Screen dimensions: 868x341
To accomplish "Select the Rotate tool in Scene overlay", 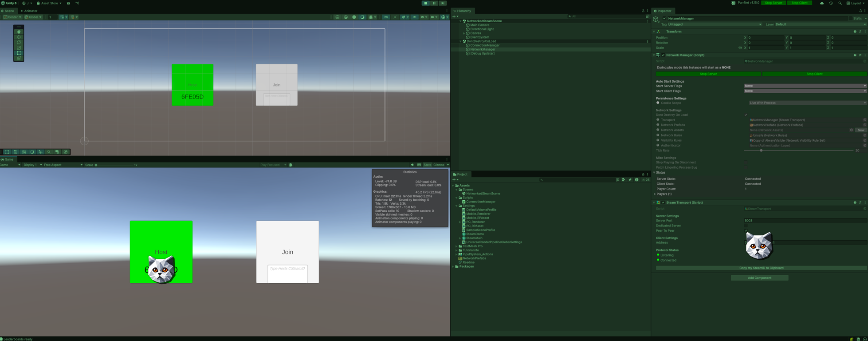I will [x=19, y=43].
